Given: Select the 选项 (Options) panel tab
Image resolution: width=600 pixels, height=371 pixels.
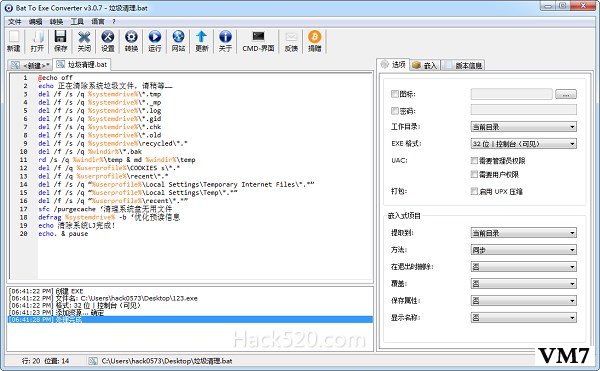Looking at the screenshot, I should [393, 65].
